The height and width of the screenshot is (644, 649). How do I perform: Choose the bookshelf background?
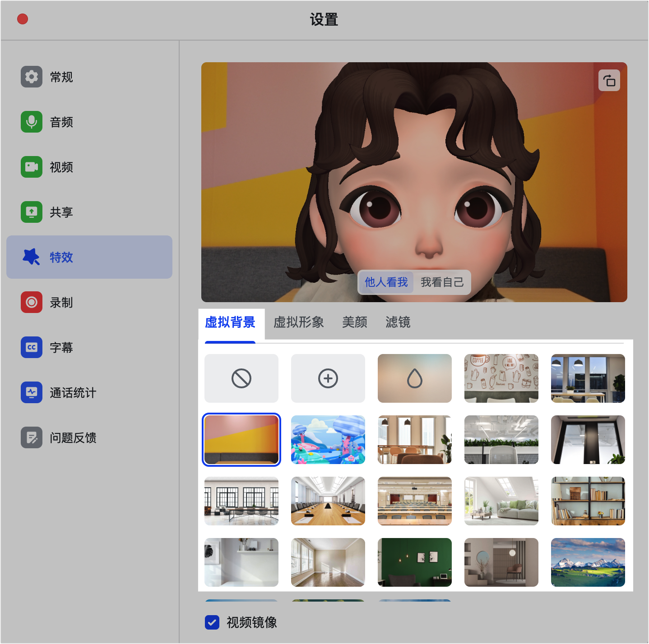tap(588, 501)
